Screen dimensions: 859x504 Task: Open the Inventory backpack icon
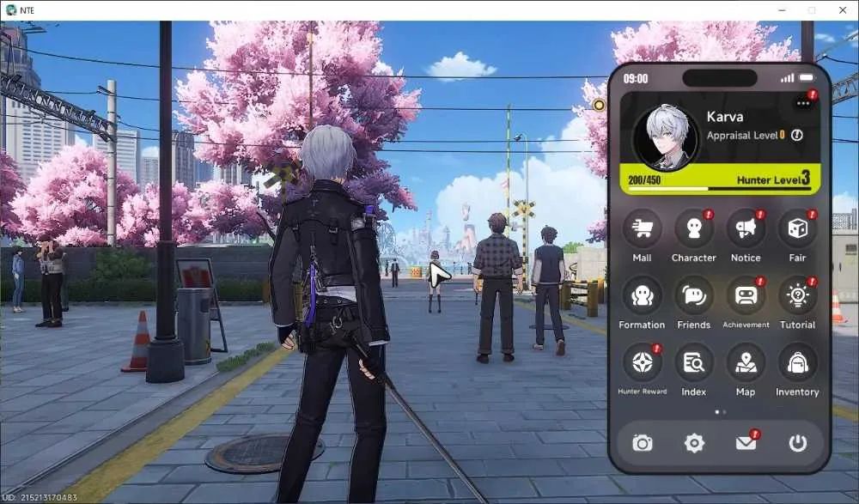[x=798, y=362]
